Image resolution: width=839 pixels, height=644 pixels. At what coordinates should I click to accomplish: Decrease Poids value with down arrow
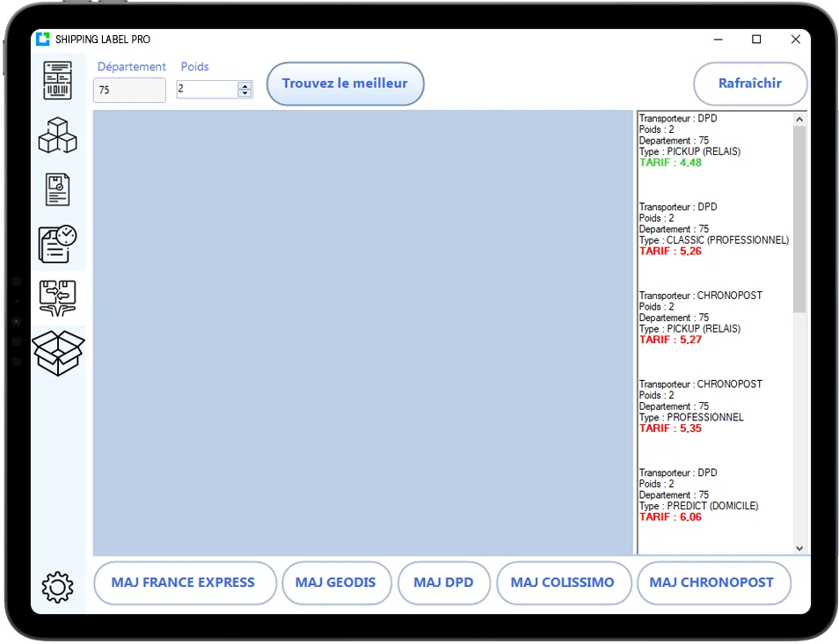point(244,93)
